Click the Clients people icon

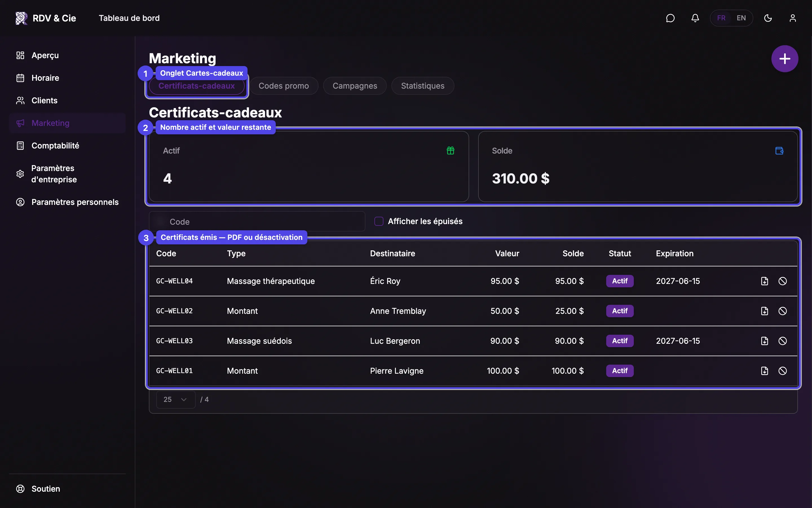[x=20, y=100]
